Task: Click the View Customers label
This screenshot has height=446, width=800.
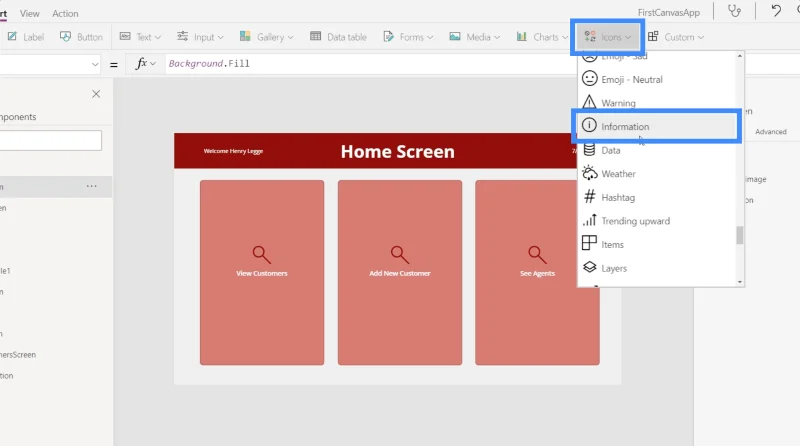Action: pyautogui.click(x=262, y=274)
